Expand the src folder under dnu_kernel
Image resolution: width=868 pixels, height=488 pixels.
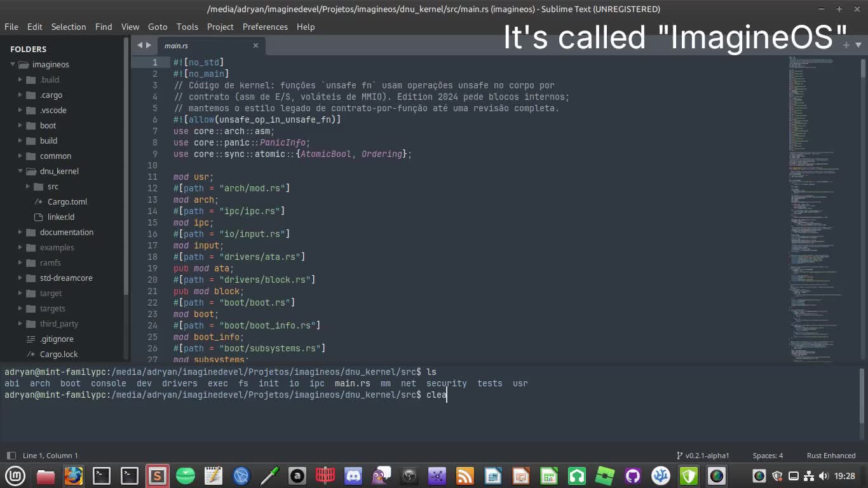pos(28,186)
